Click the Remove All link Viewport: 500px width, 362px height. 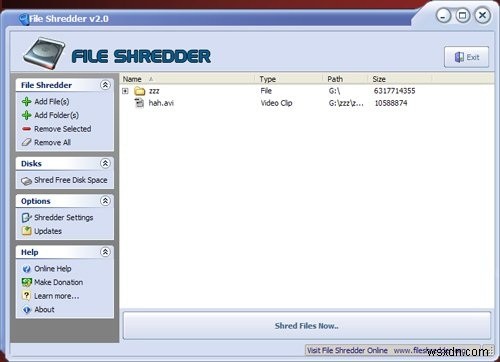click(x=52, y=143)
